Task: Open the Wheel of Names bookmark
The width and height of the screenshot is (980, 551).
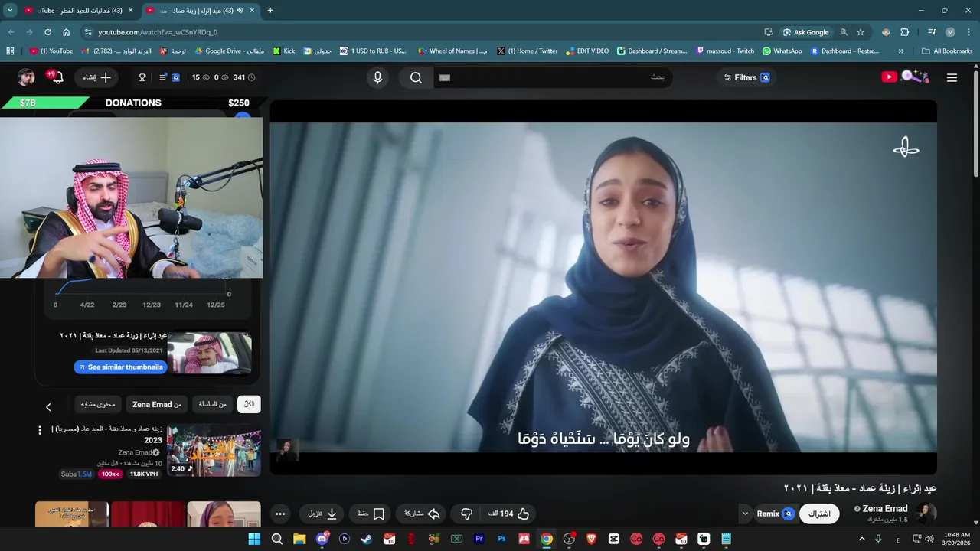Action: coord(453,51)
